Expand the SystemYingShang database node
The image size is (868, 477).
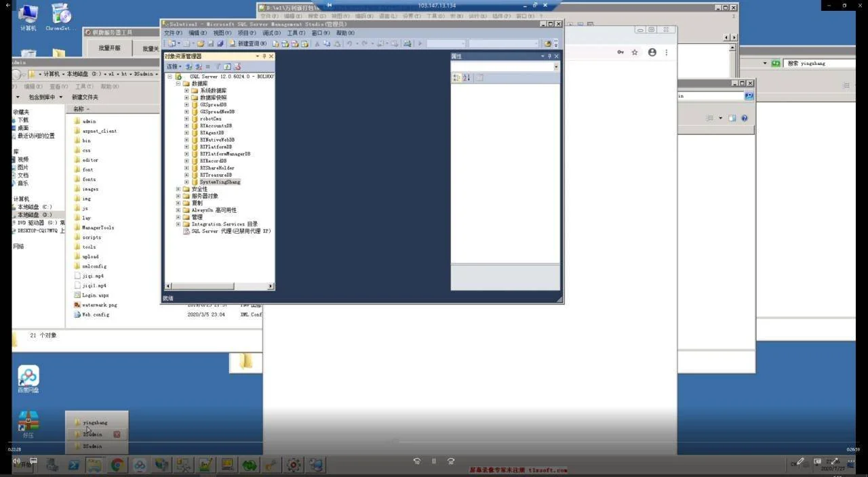186,182
